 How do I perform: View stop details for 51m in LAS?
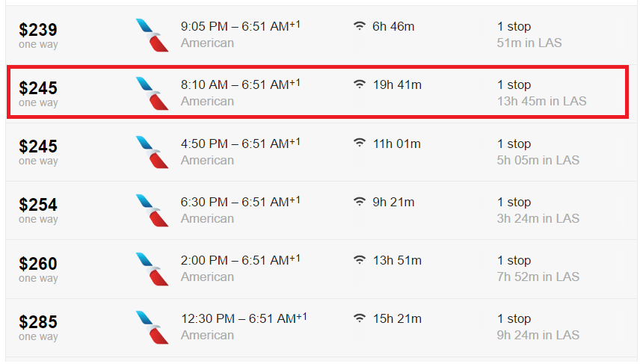529,43
